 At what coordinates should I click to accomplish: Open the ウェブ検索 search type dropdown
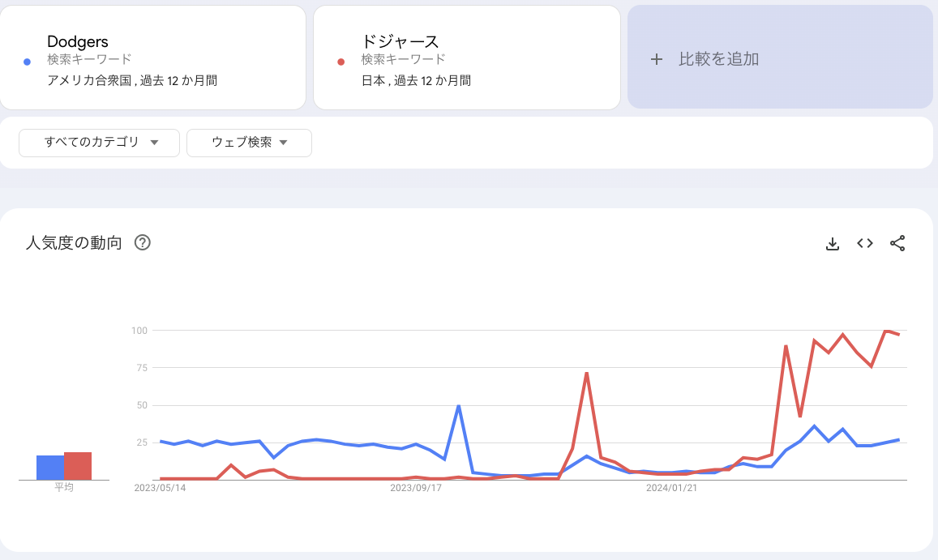249,143
